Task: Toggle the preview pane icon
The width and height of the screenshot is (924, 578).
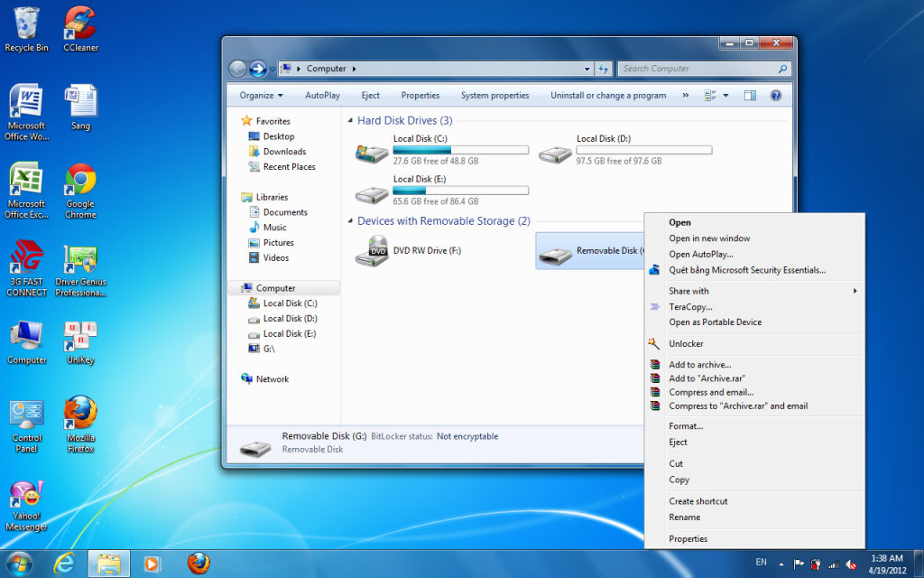Action: coord(749,95)
